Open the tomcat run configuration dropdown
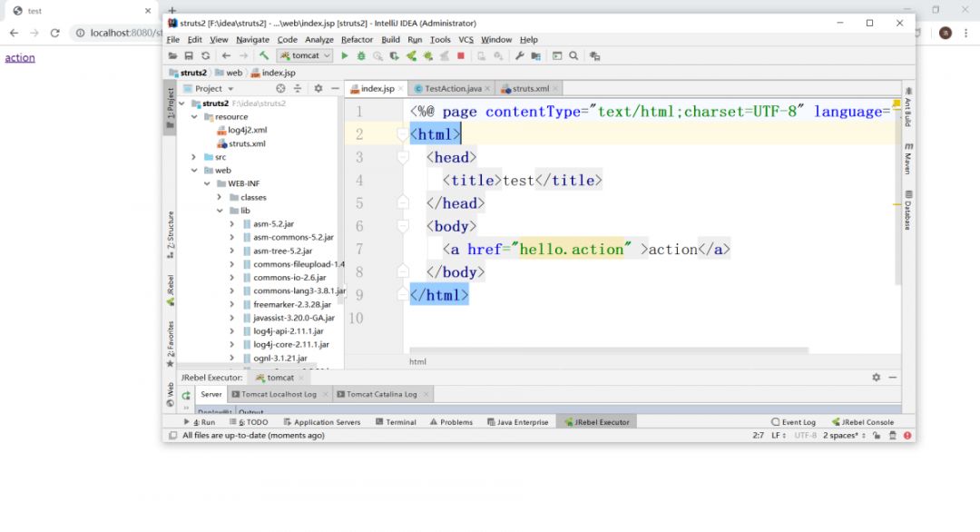The height and width of the screenshot is (532, 980). pyautogui.click(x=304, y=55)
